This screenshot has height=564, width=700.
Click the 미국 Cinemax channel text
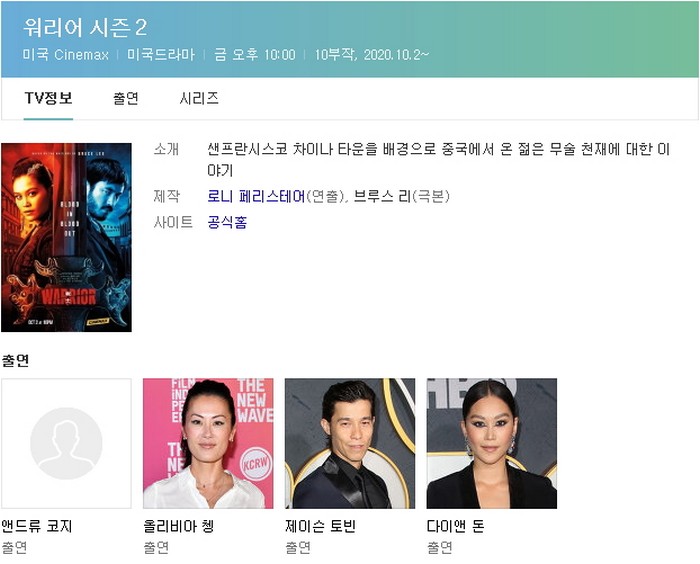66,55
